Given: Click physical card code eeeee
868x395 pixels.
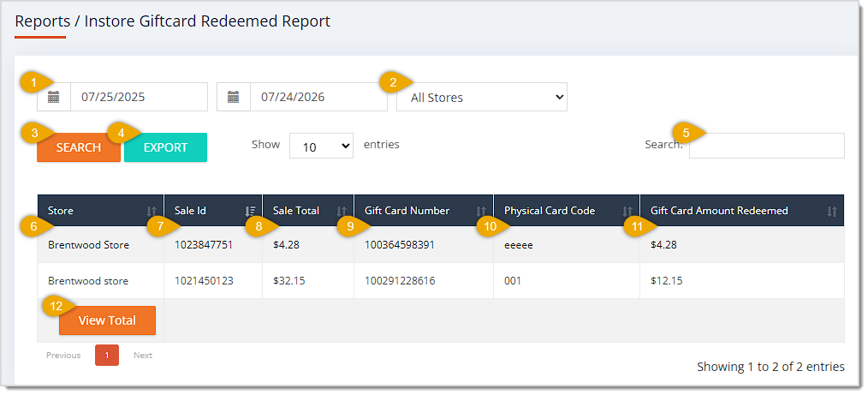Looking at the screenshot, I should (x=519, y=245).
